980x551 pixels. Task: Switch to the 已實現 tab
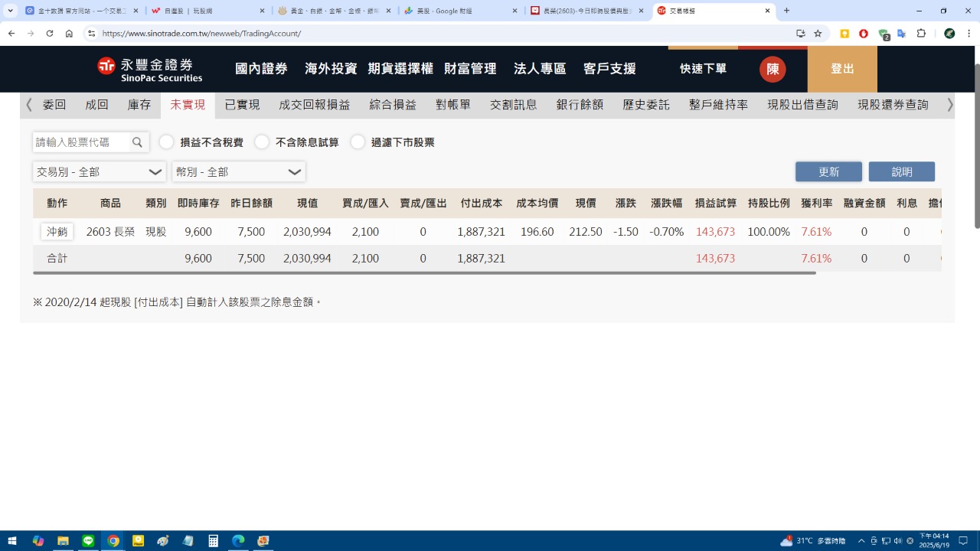(x=242, y=105)
